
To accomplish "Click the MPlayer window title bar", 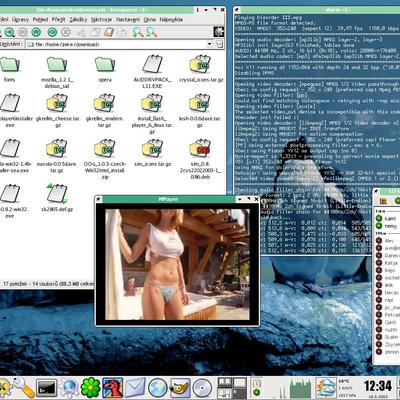I will pyautogui.click(x=169, y=199).
